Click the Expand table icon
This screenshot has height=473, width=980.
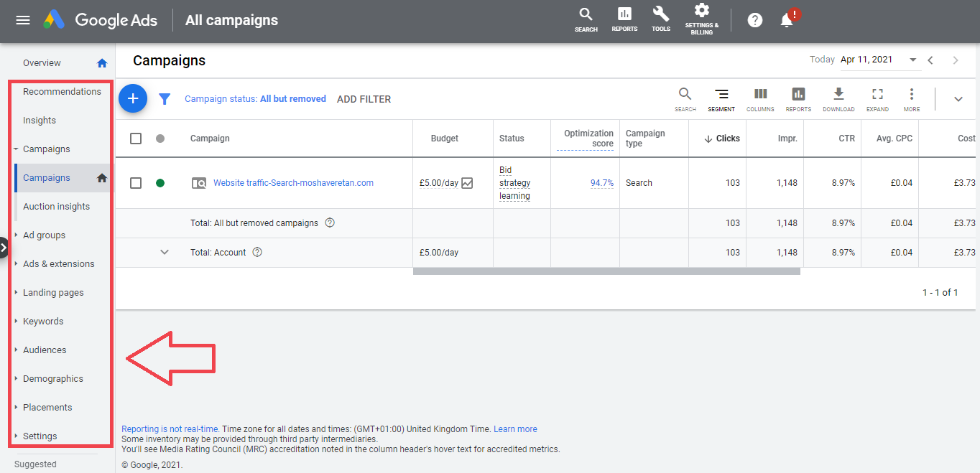(x=877, y=99)
